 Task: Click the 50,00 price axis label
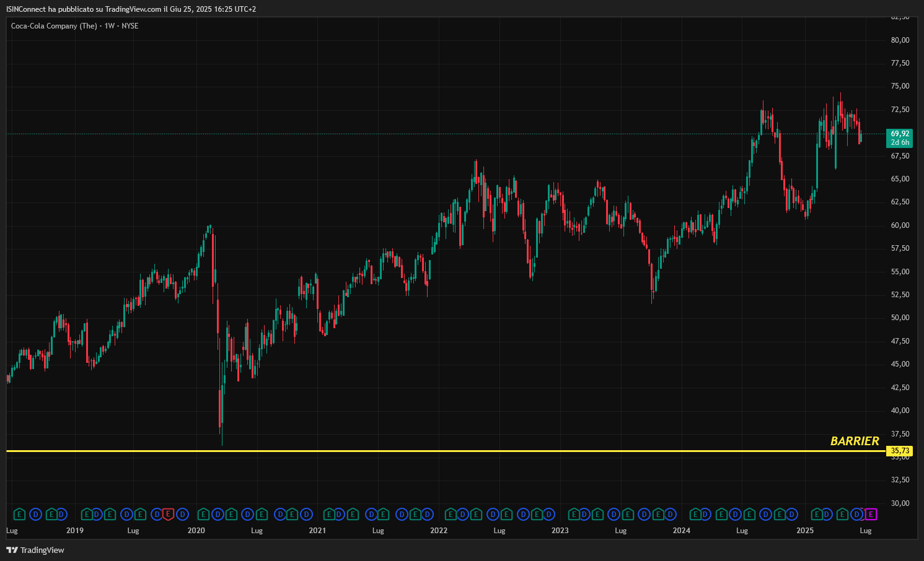(x=900, y=318)
